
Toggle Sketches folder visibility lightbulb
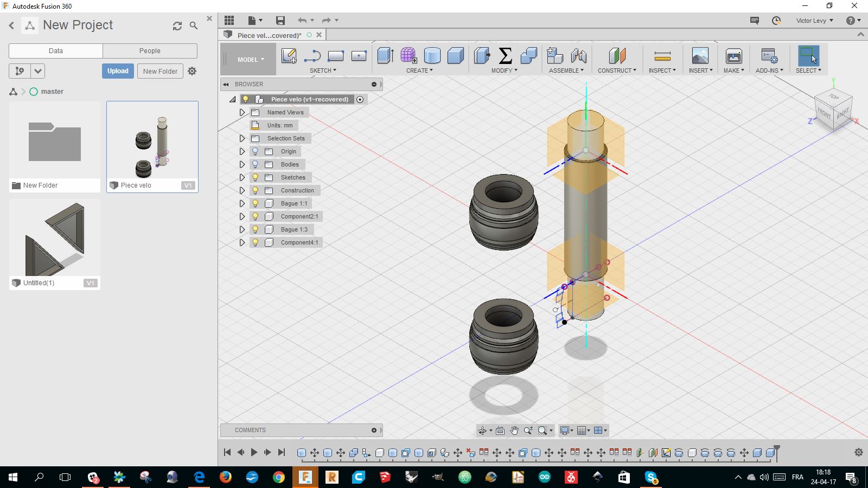(x=256, y=177)
